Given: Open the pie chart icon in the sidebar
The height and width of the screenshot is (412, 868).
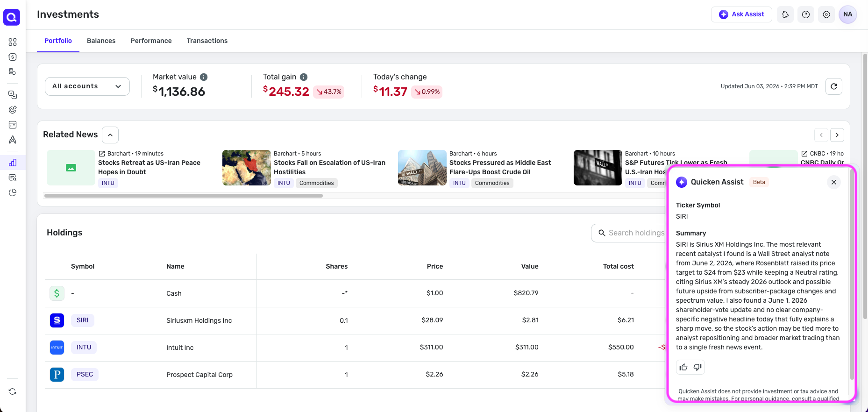Looking at the screenshot, I should (13, 192).
